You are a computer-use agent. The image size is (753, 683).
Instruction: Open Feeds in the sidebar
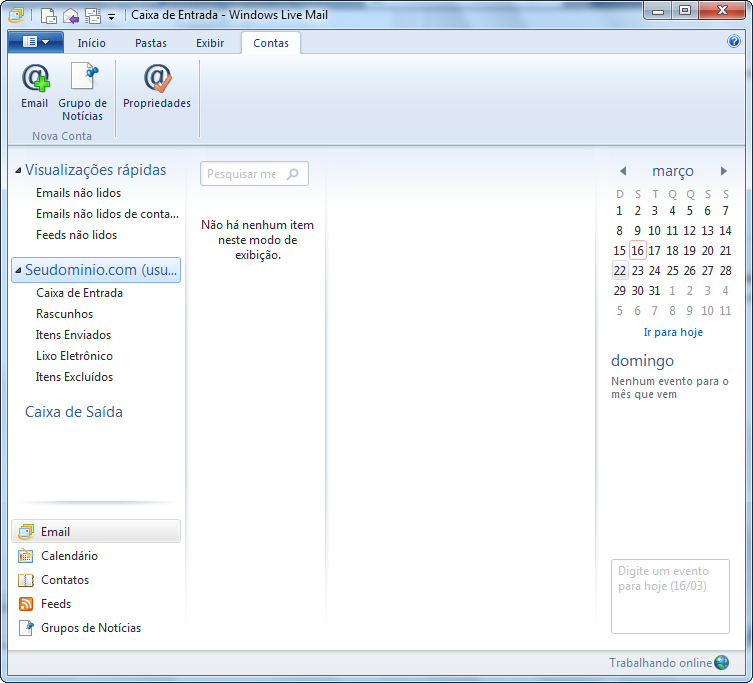tap(55, 604)
